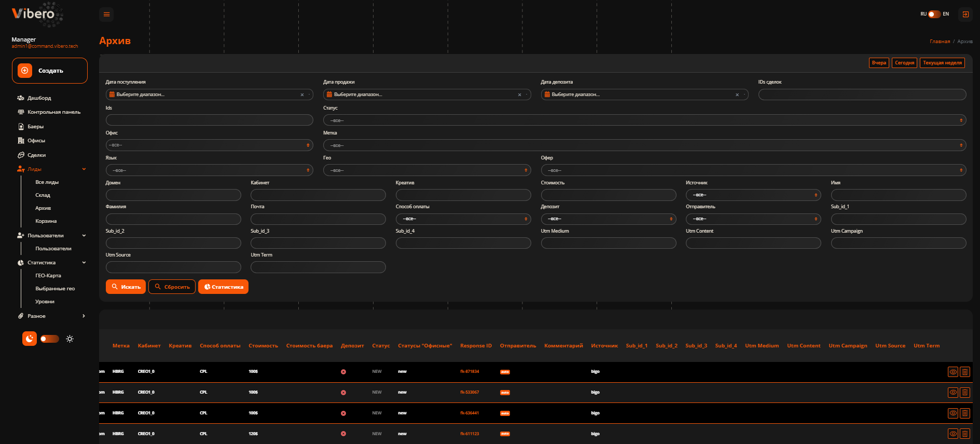Viewport: 980px width, 444px height.
Task: Click the hamburger menu icon
Action: 106,15
